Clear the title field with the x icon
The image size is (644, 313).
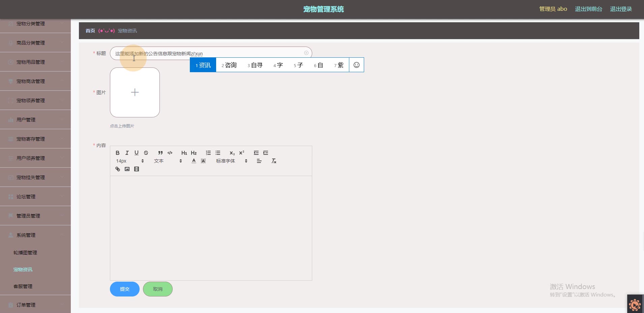306,53
